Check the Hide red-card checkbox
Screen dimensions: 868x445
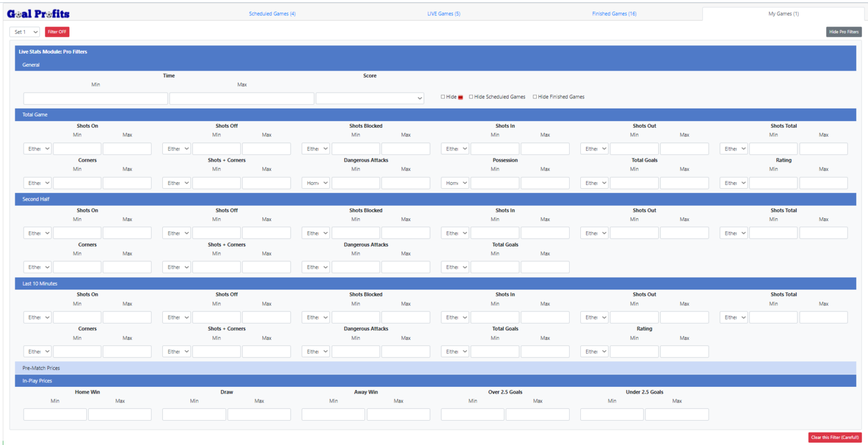pos(443,96)
